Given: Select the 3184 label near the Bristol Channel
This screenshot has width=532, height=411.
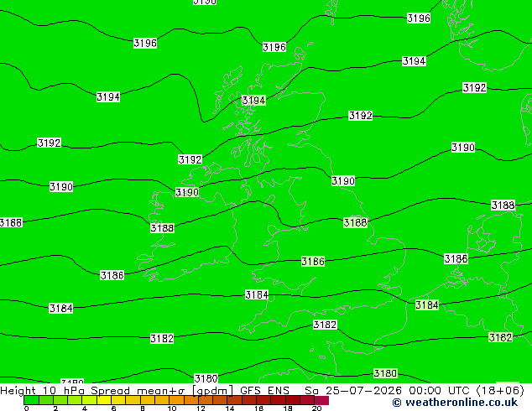Looking at the screenshot, I should [x=257, y=294].
